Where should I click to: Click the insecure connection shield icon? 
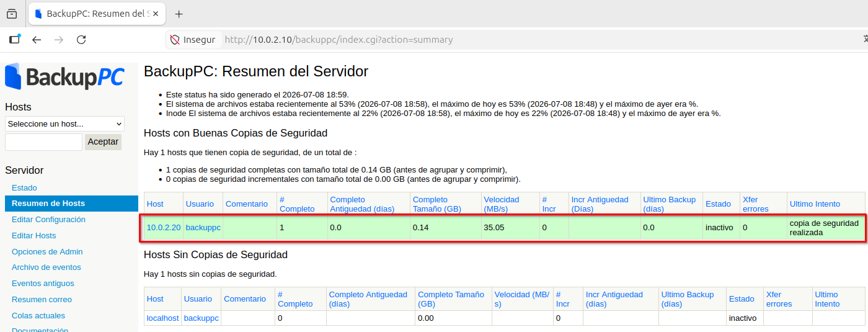pyautogui.click(x=175, y=40)
